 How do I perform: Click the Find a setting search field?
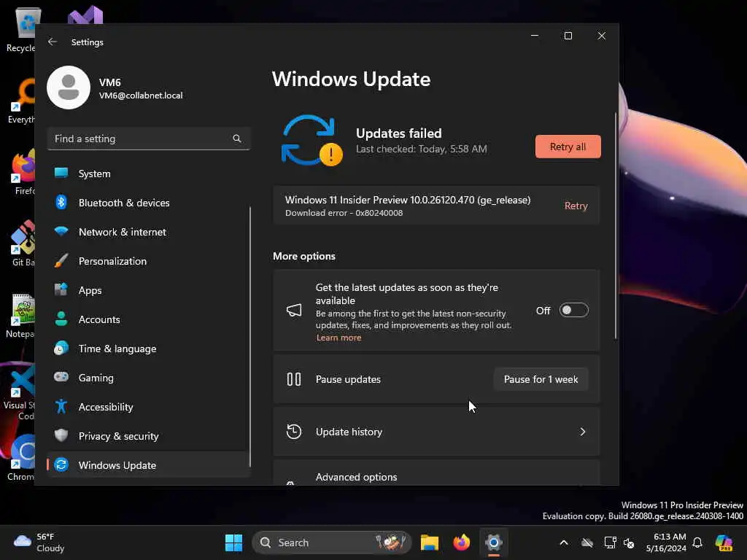(149, 139)
